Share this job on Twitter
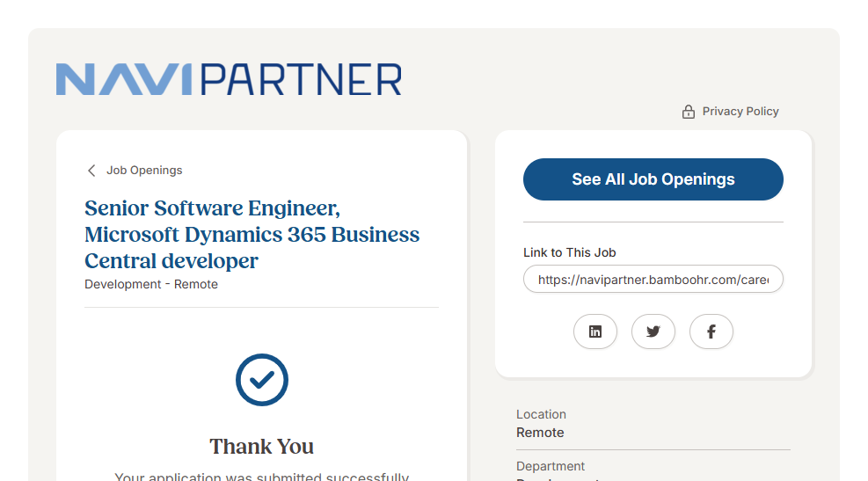 click(x=653, y=332)
